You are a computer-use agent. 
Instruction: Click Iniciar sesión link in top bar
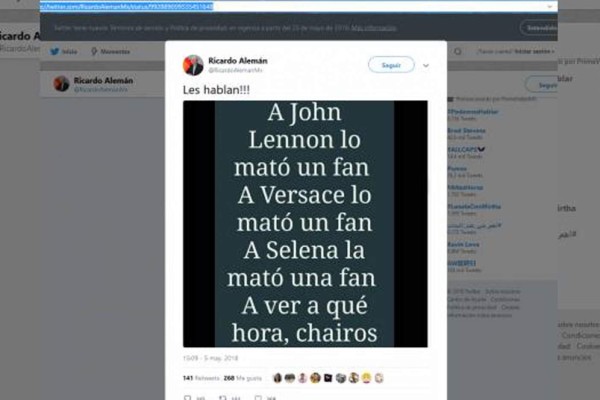534,51
